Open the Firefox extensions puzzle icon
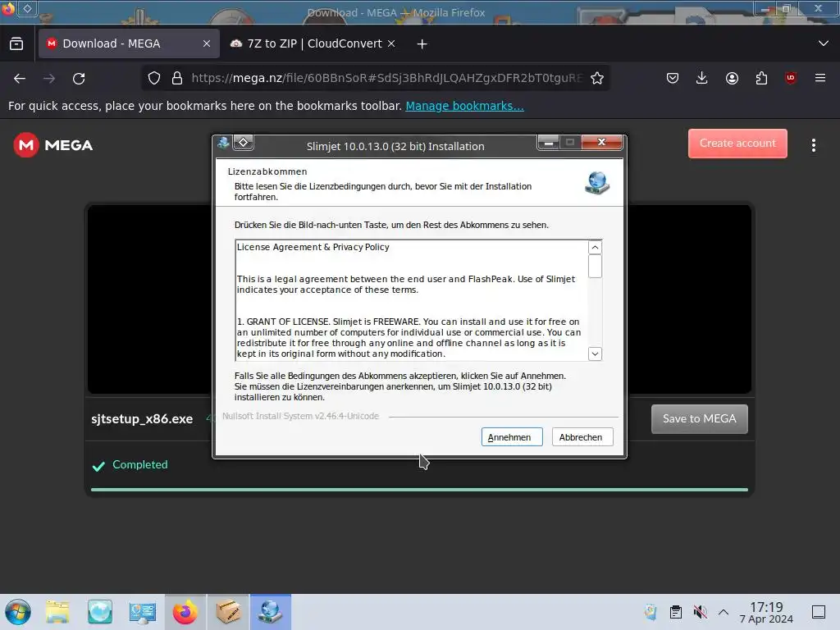 point(761,78)
